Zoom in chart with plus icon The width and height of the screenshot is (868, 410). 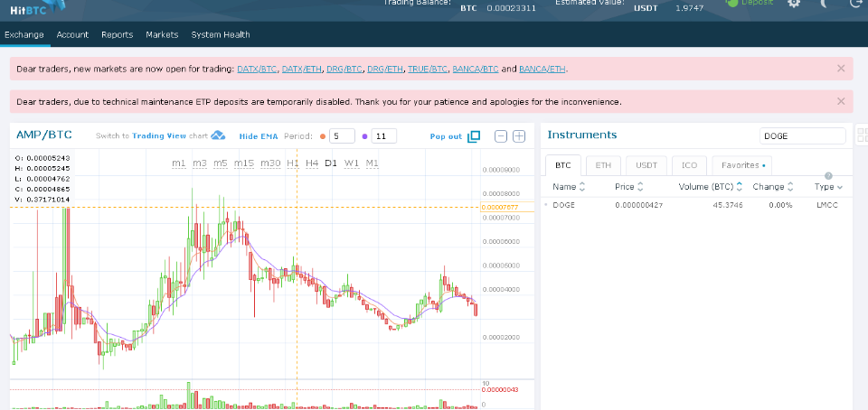click(519, 136)
